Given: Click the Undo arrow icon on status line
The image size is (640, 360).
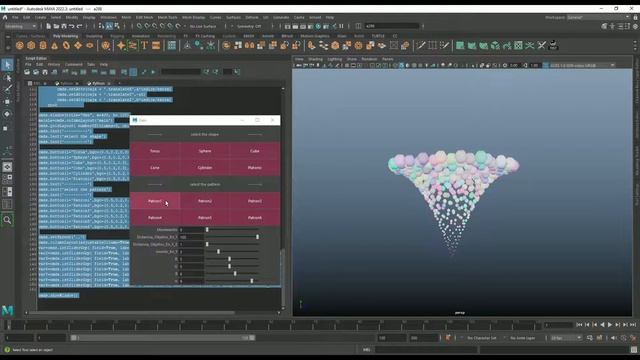Looking at the screenshot, I should pyautogui.click(x=71, y=26).
